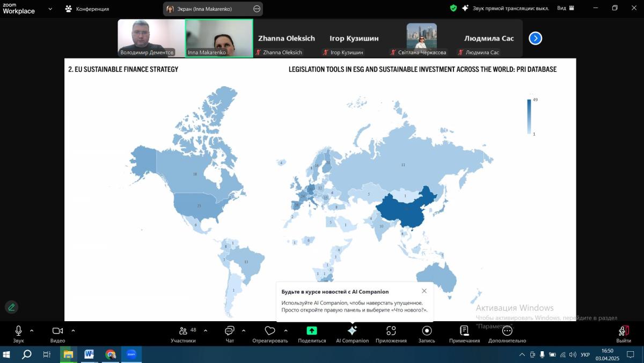
Task: Expand video options arrow next to camera
Action: (73, 330)
